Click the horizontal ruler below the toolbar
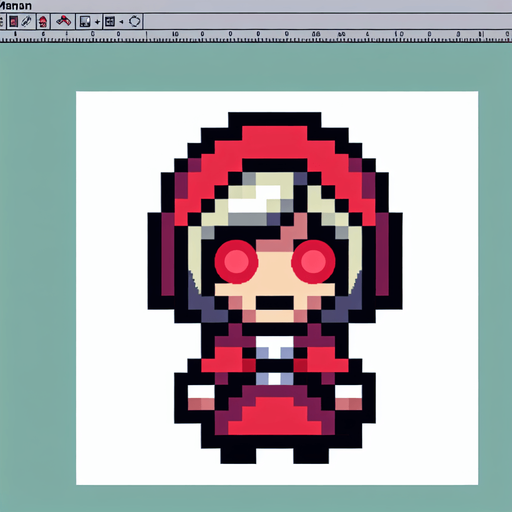Image resolution: width=512 pixels, height=512 pixels. coord(256,36)
